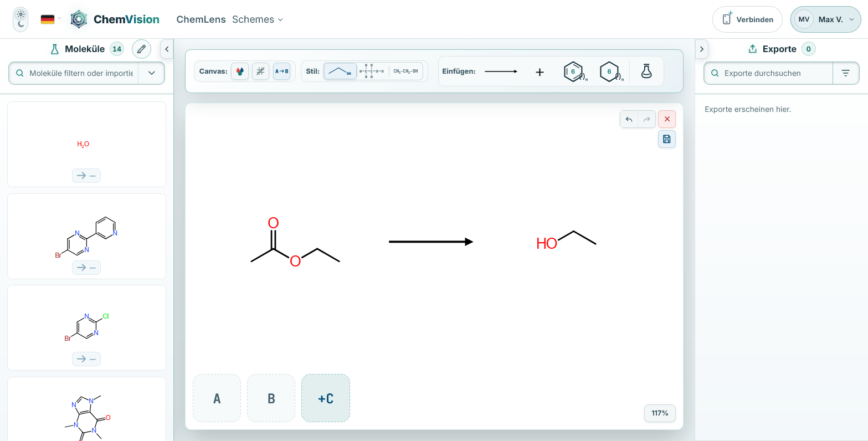This screenshot has width=868, height=441.
Task: Open the ChemLens tab
Action: coord(201,19)
